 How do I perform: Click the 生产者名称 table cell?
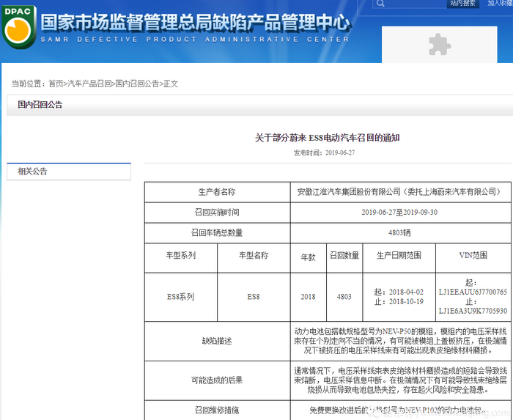[x=217, y=192]
